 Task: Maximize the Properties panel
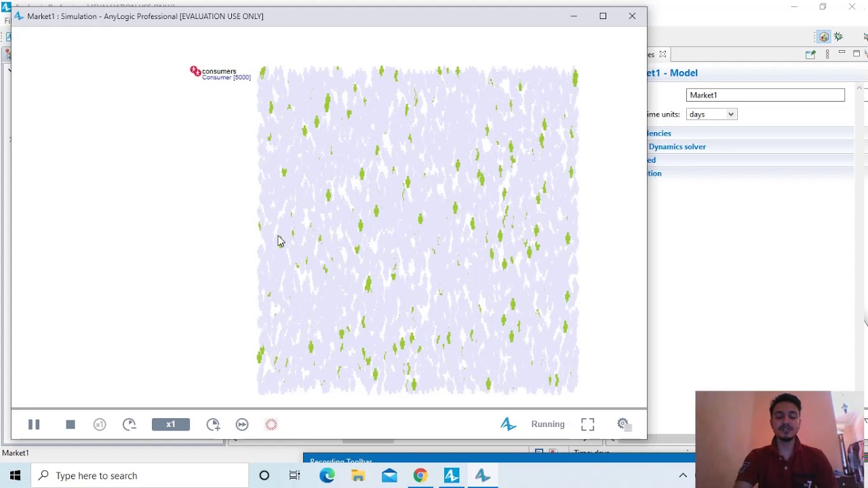click(x=856, y=54)
